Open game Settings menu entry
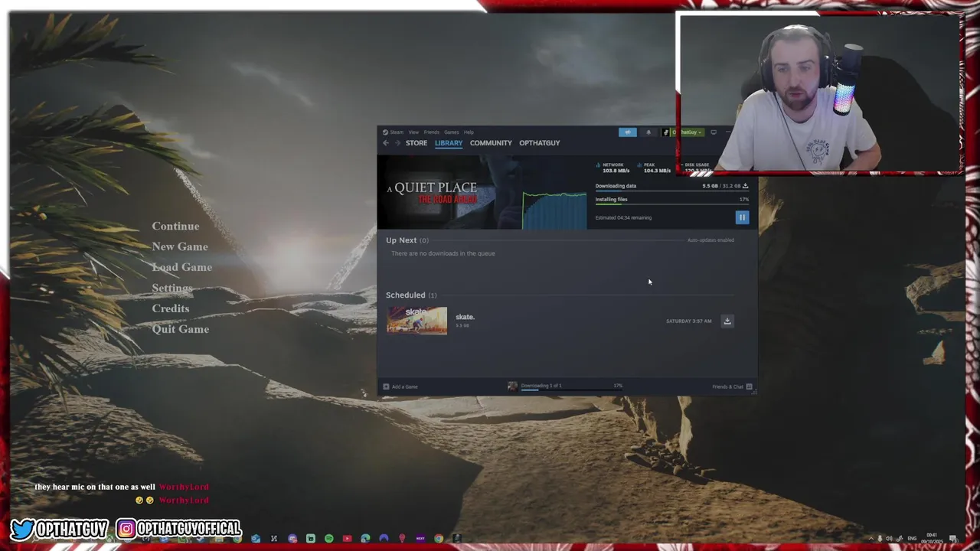Viewport: 980px width, 551px height. pyautogui.click(x=172, y=289)
